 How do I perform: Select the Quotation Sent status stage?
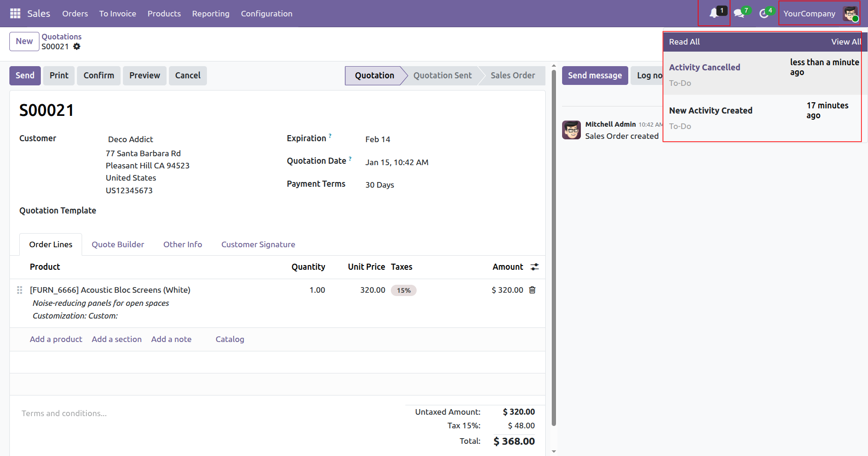[442, 76]
